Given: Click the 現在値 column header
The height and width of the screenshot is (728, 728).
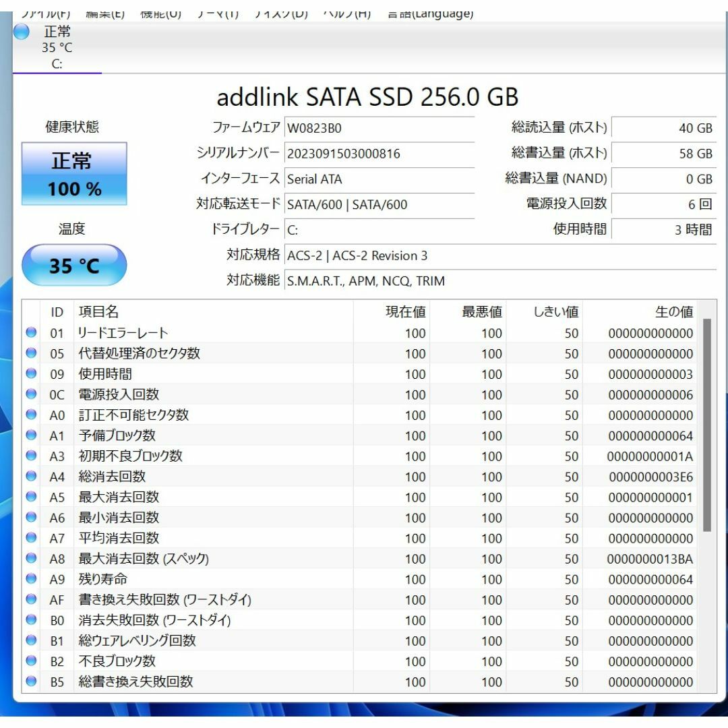Looking at the screenshot, I should coord(392,312).
